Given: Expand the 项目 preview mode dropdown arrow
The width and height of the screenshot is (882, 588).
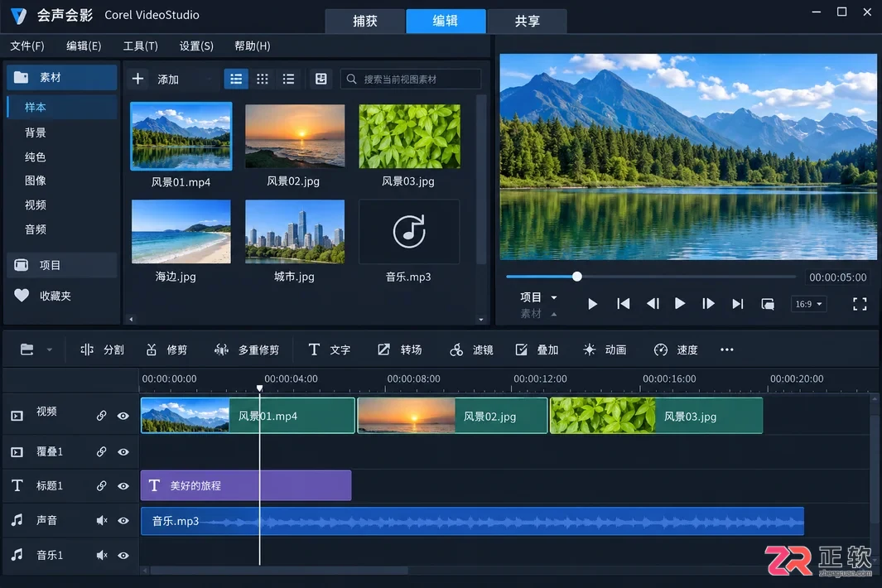Looking at the screenshot, I should tap(553, 297).
